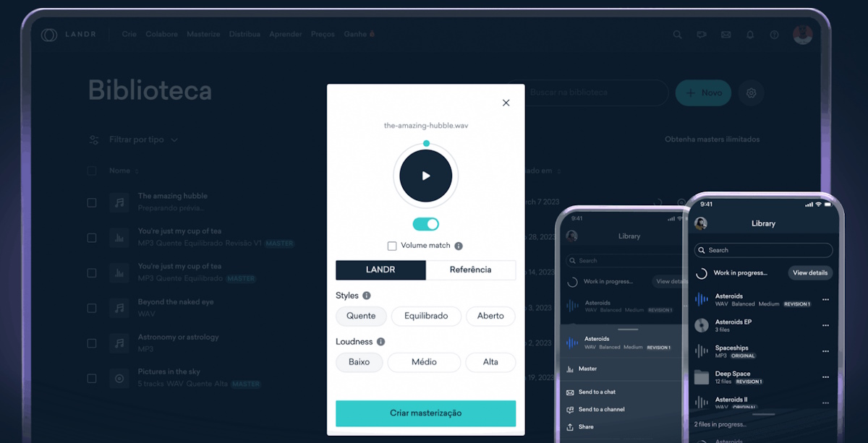Open the Aprender menu

tap(286, 35)
